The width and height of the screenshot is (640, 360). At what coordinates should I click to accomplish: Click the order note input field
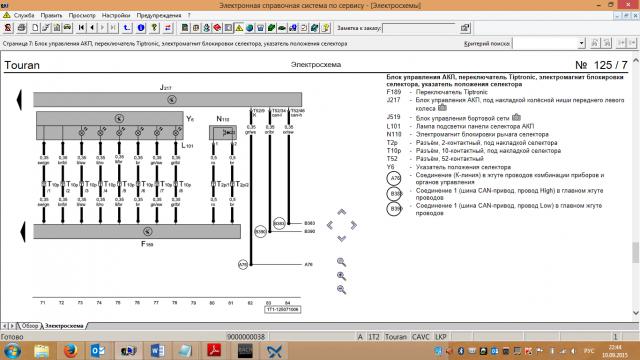click(420, 28)
